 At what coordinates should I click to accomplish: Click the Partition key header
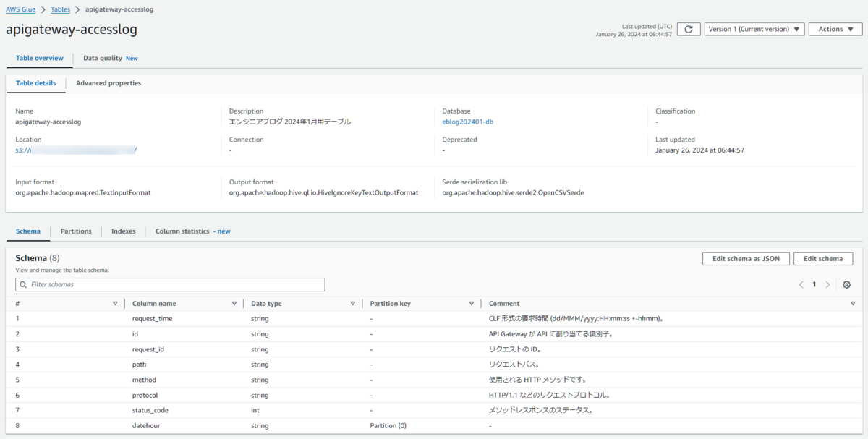point(390,304)
